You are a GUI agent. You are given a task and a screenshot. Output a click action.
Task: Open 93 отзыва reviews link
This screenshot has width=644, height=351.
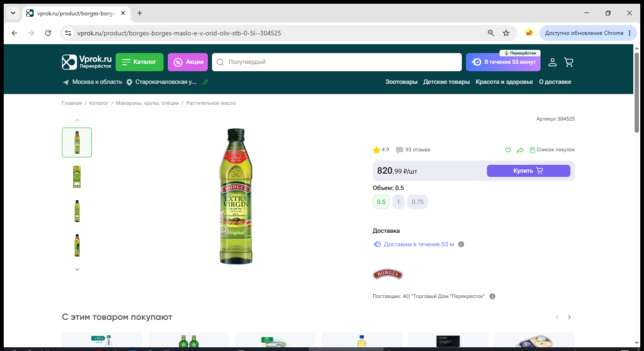(418, 150)
